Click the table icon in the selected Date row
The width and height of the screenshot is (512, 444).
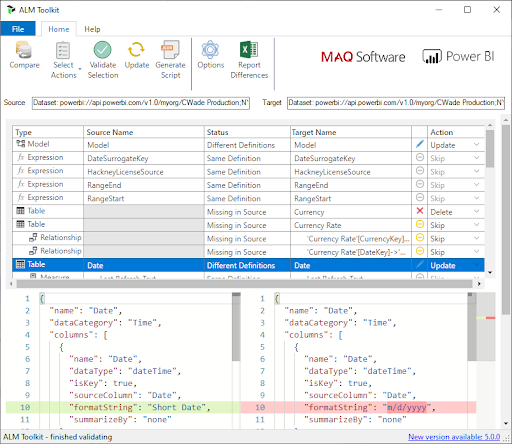click(x=20, y=264)
